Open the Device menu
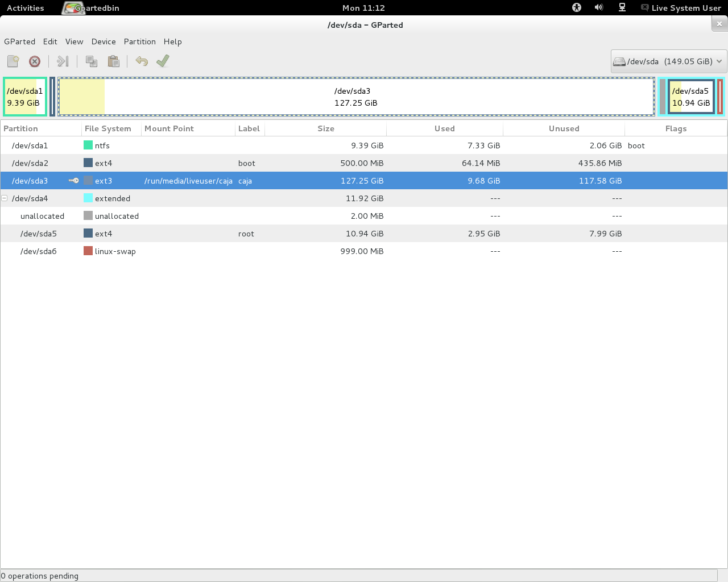The width and height of the screenshot is (728, 582). click(x=104, y=41)
